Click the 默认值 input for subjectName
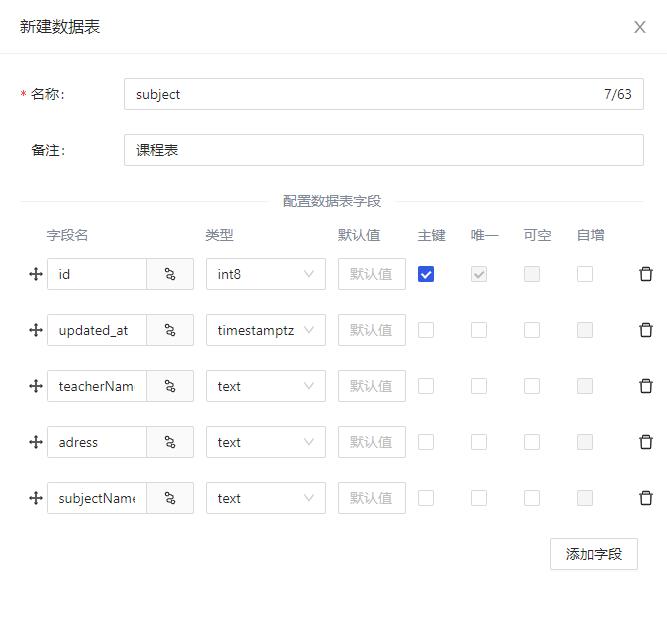Image resolution: width=667 pixels, height=620 pixels. click(x=372, y=498)
